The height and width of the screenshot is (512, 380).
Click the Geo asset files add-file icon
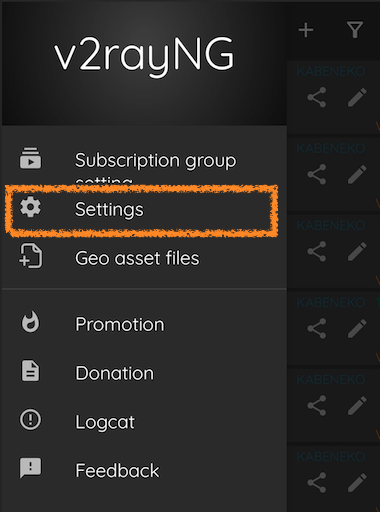(30, 256)
